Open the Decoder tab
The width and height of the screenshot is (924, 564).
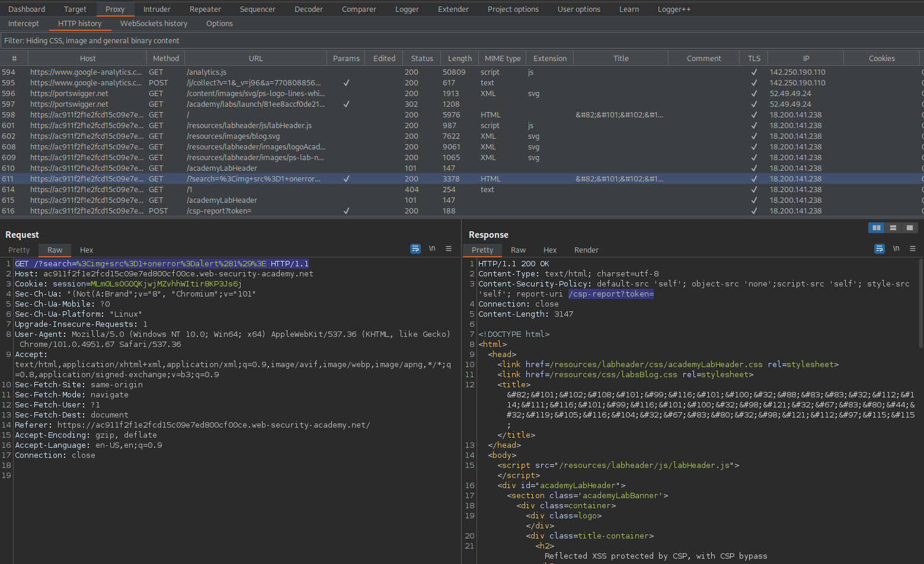pos(309,9)
